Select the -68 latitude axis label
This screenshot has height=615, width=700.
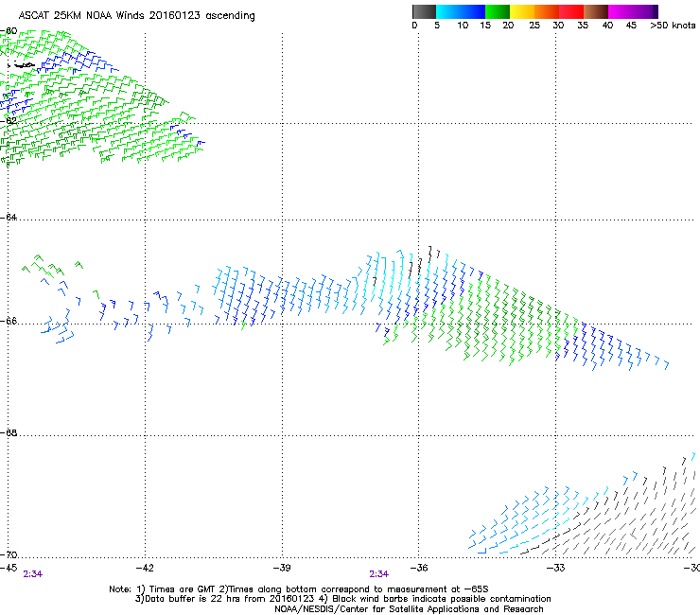point(9,432)
